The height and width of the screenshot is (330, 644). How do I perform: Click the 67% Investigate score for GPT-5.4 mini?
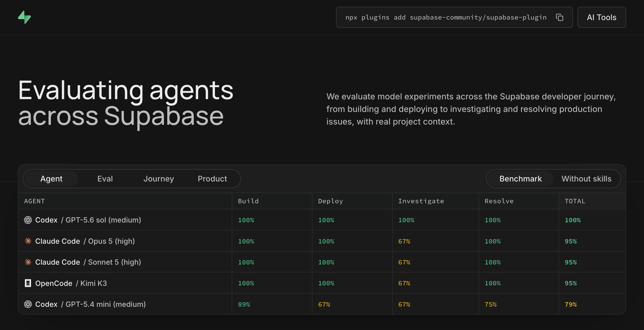click(404, 304)
